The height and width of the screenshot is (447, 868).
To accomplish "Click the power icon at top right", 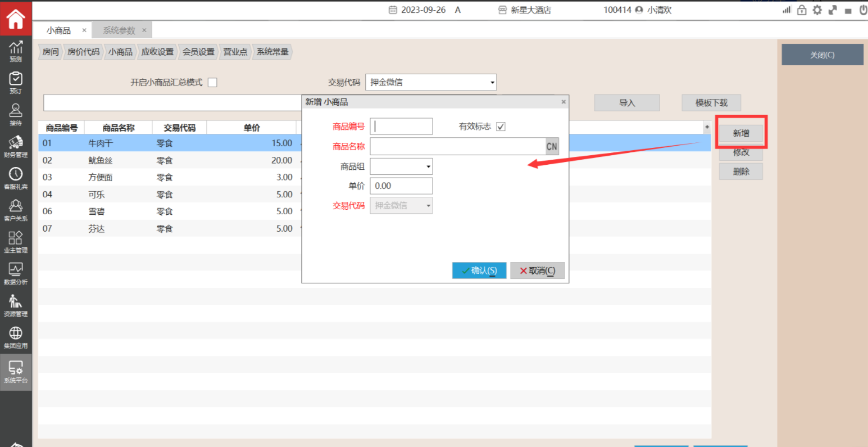I will [863, 10].
